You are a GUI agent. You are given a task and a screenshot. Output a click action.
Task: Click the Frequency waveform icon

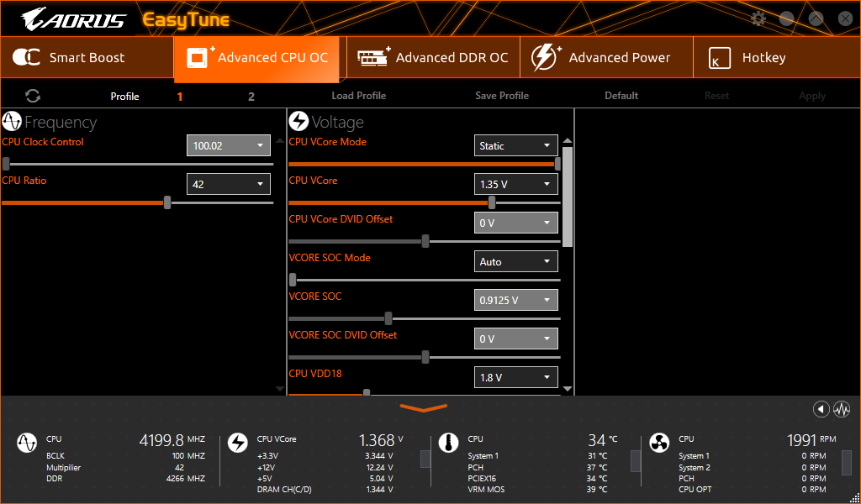12,121
